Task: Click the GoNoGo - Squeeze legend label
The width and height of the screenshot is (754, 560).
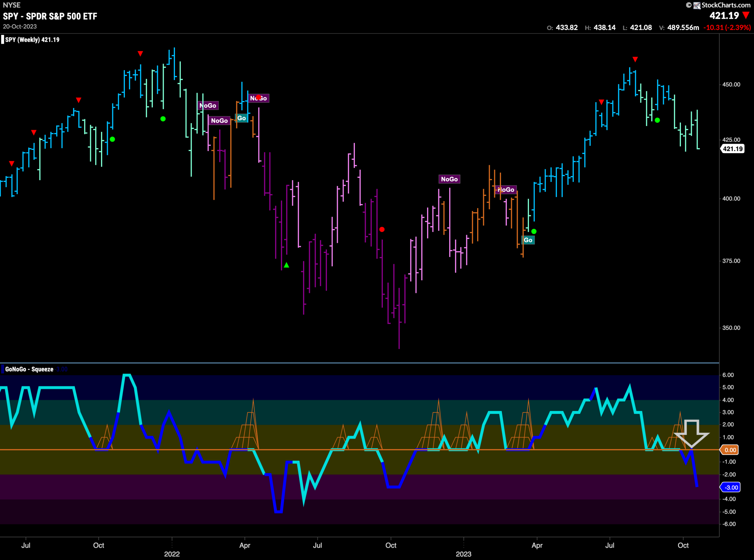Action: pyautogui.click(x=29, y=369)
